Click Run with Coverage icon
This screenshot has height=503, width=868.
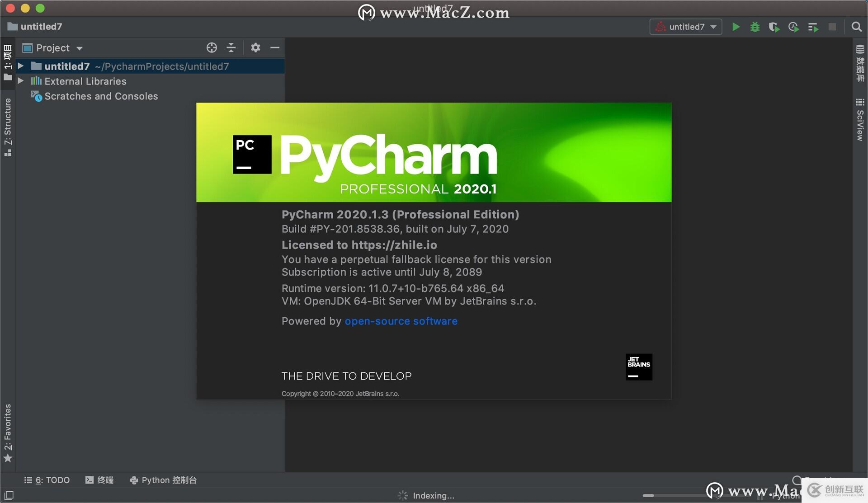pyautogui.click(x=774, y=27)
